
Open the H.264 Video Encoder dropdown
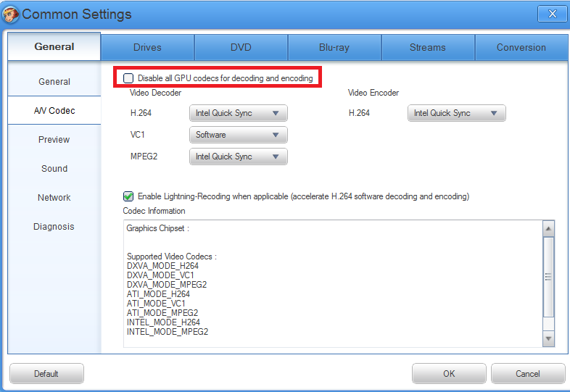coord(457,113)
